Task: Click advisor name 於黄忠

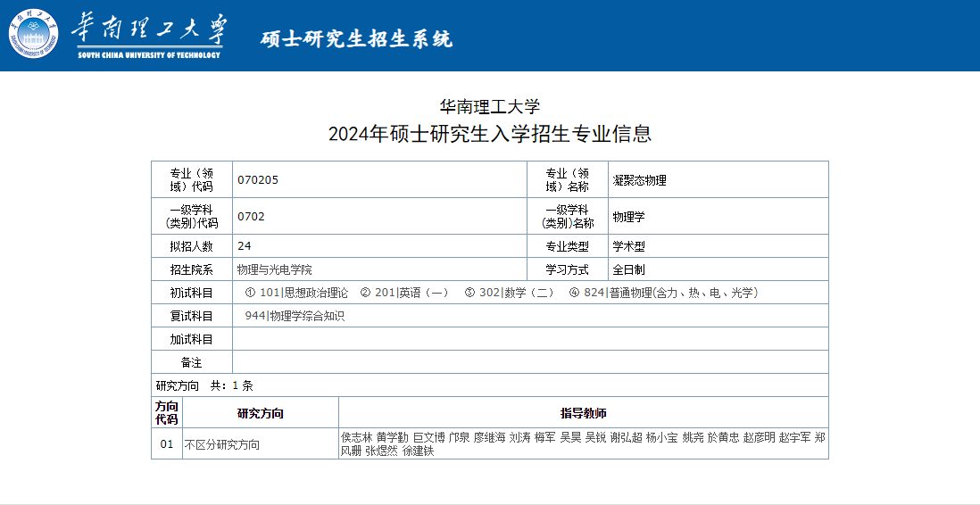Action: point(723,437)
